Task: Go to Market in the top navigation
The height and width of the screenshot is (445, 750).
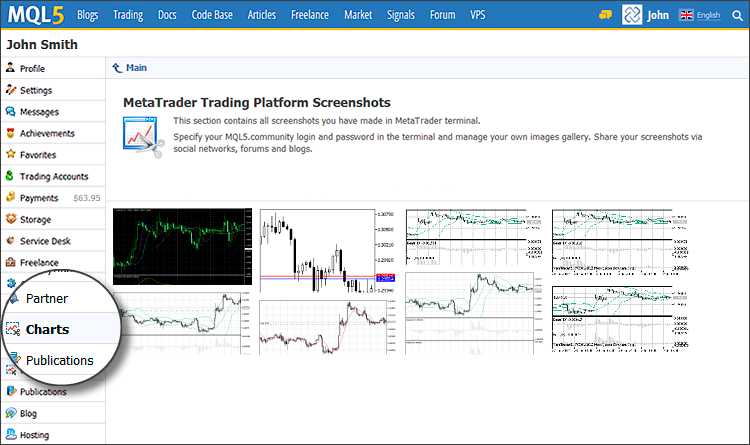Action: click(x=358, y=15)
